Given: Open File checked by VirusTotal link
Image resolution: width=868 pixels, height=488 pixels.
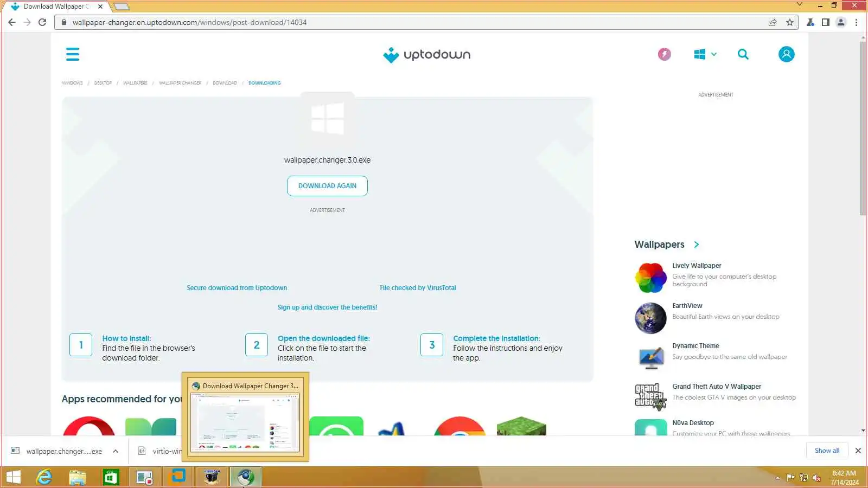Looking at the screenshot, I should [418, 288].
